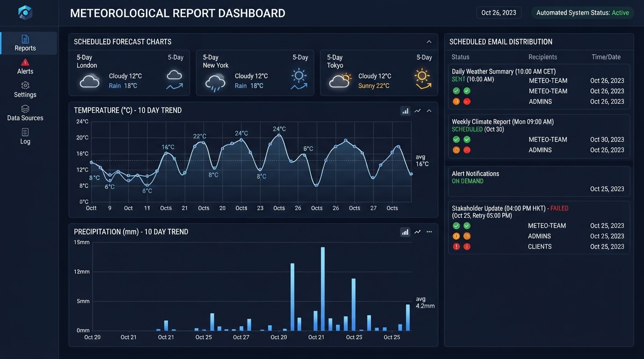Open the Alerts sidebar item

coord(25,66)
